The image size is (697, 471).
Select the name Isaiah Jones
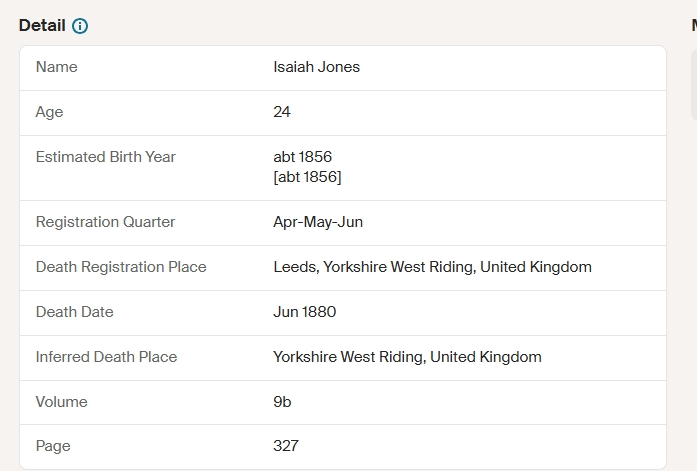pos(316,67)
